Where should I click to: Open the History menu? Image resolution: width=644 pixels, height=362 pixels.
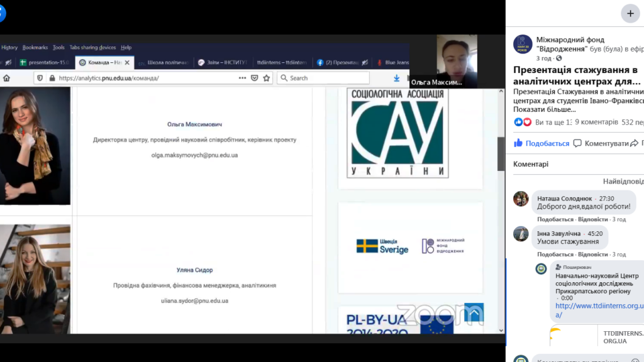pyautogui.click(x=9, y=48)
